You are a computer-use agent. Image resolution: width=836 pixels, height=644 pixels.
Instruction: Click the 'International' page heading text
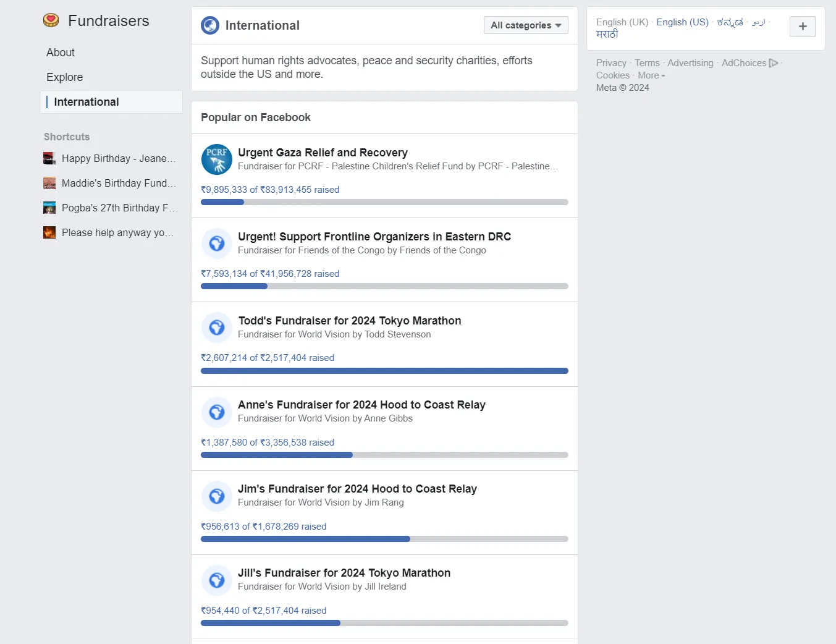click(x=263, y=25)
